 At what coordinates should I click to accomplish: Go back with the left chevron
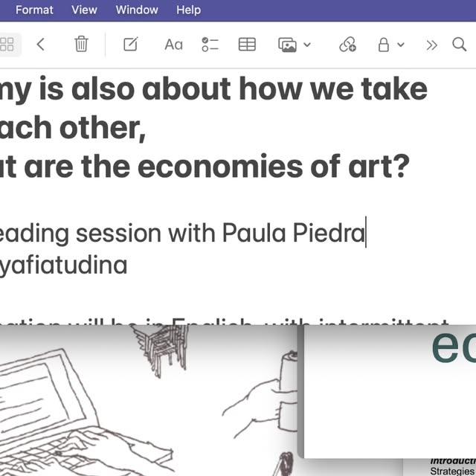coord(41,45)
